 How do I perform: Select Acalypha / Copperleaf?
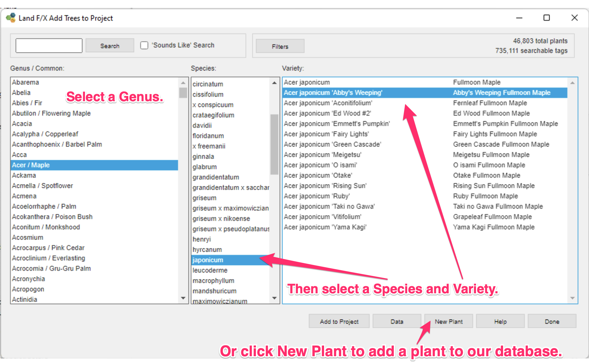(x=94, y=134)
